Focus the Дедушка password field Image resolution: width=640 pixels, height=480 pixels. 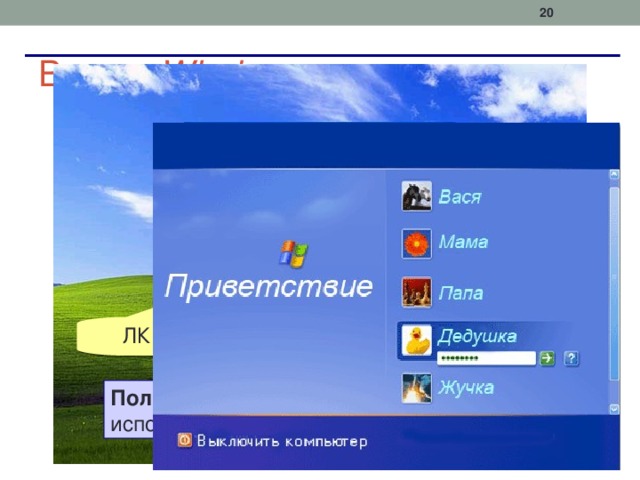(x=486, y=358)
